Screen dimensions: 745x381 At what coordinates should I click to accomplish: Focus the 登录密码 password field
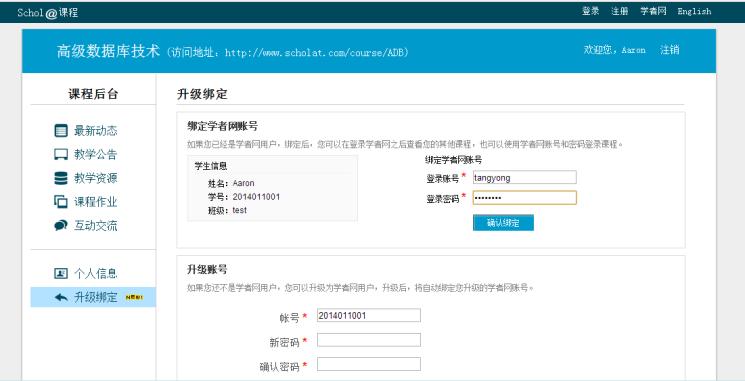[x=525, y=198]
